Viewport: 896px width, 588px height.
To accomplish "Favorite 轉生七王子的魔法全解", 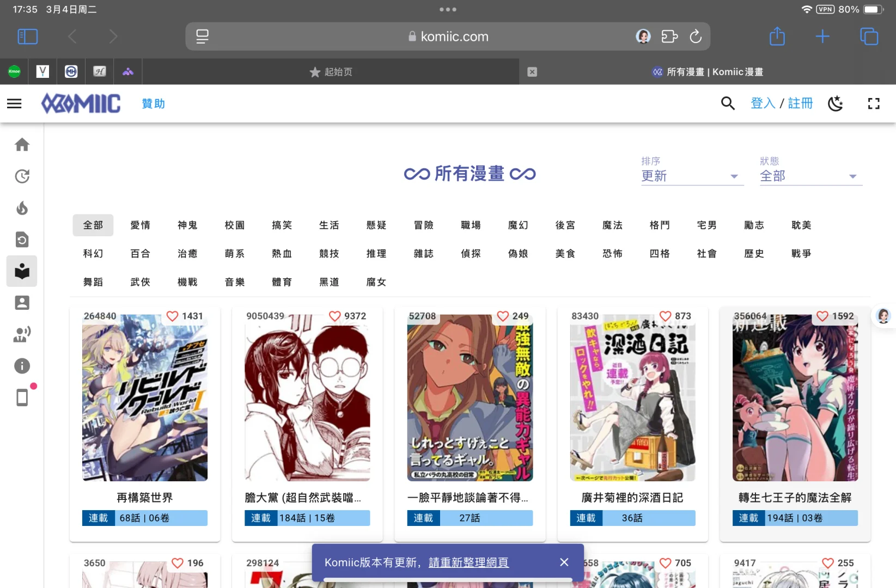I will pos(823,316).
